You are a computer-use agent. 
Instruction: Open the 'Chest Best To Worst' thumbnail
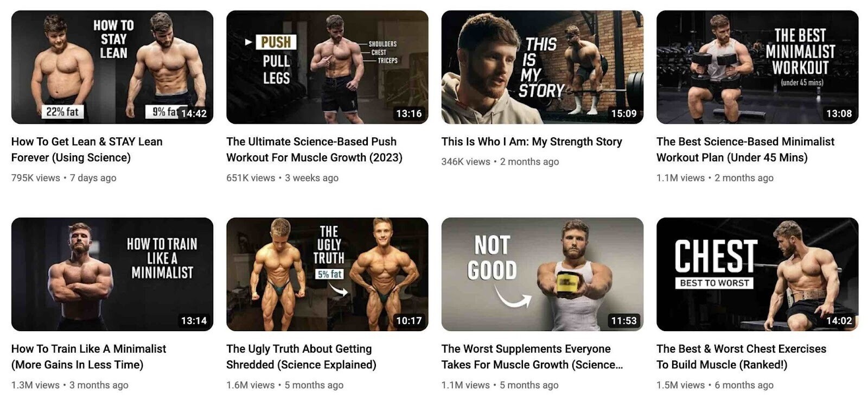[x=757, y=274]
